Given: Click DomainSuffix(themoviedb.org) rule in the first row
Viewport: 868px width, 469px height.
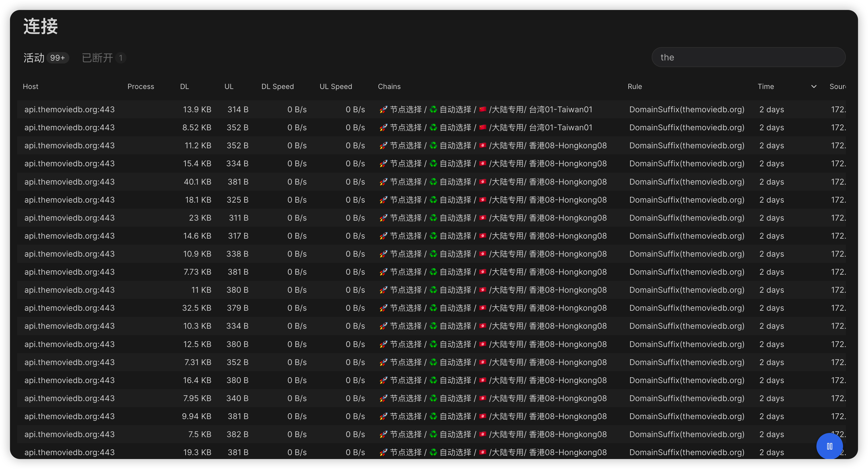Looking at the screenshot, I should pos(687,109).
